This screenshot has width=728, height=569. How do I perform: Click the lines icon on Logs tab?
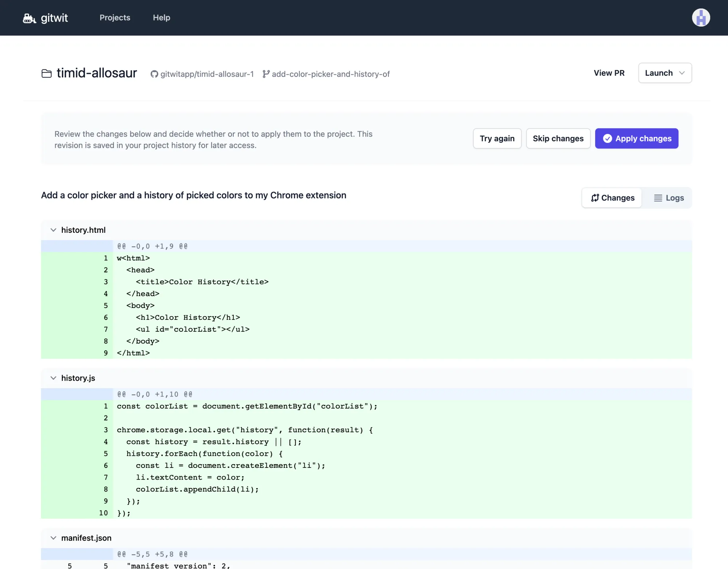pyautogui.click(x=658, y=198)
